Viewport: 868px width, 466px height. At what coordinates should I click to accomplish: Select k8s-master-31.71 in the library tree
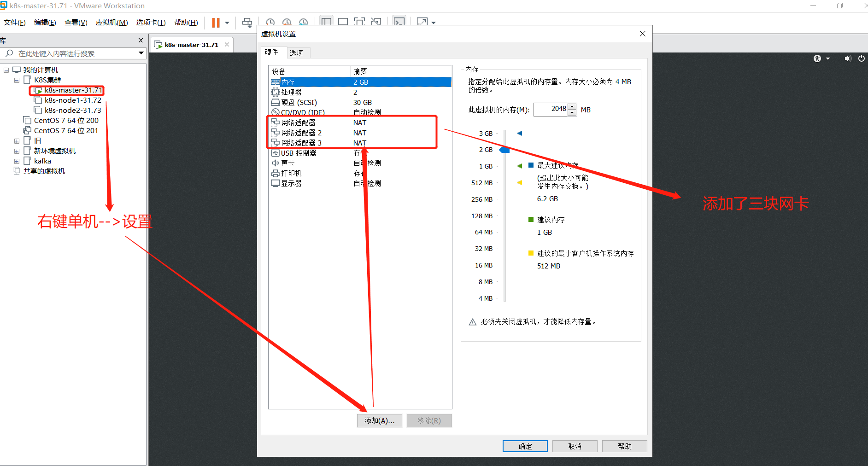73,90
